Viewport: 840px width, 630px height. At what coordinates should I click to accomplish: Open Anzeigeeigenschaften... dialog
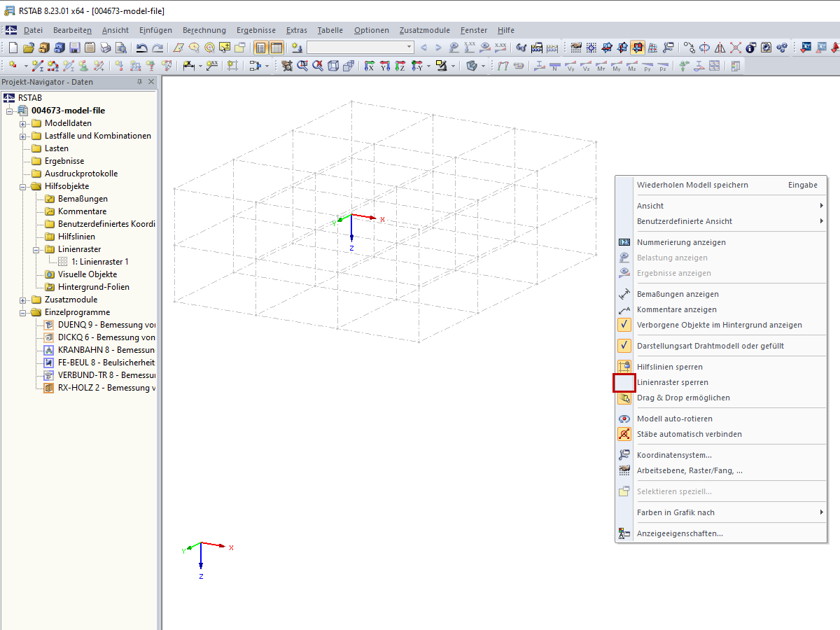[721, 533]
